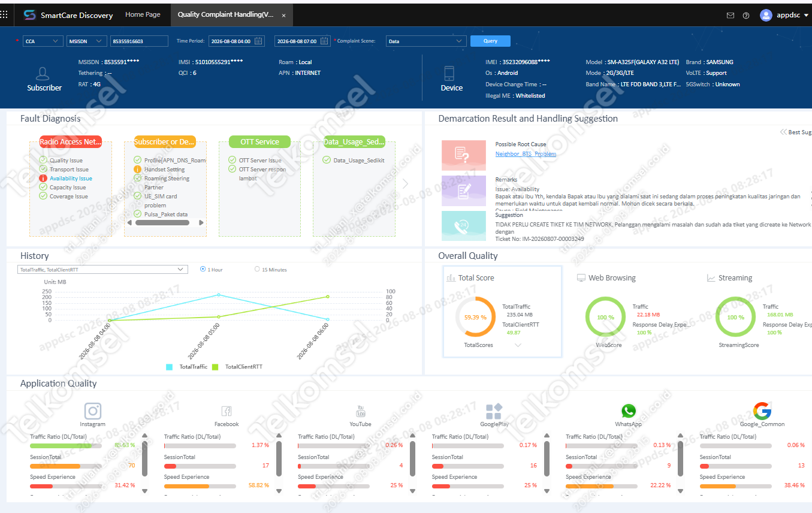Click the Coverage Issue item

69,197
